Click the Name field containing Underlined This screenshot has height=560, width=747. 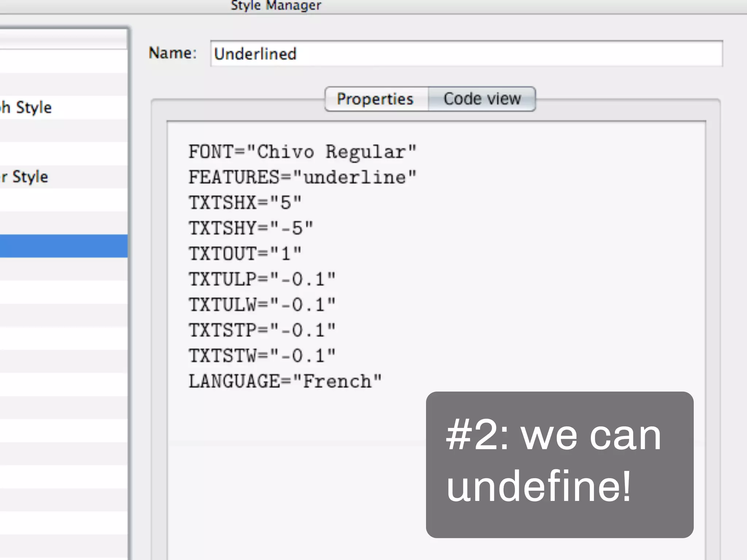tap(466, 54)
